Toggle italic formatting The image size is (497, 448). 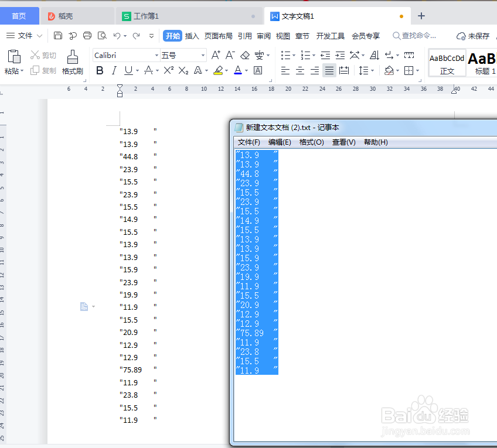pos(114,71)
